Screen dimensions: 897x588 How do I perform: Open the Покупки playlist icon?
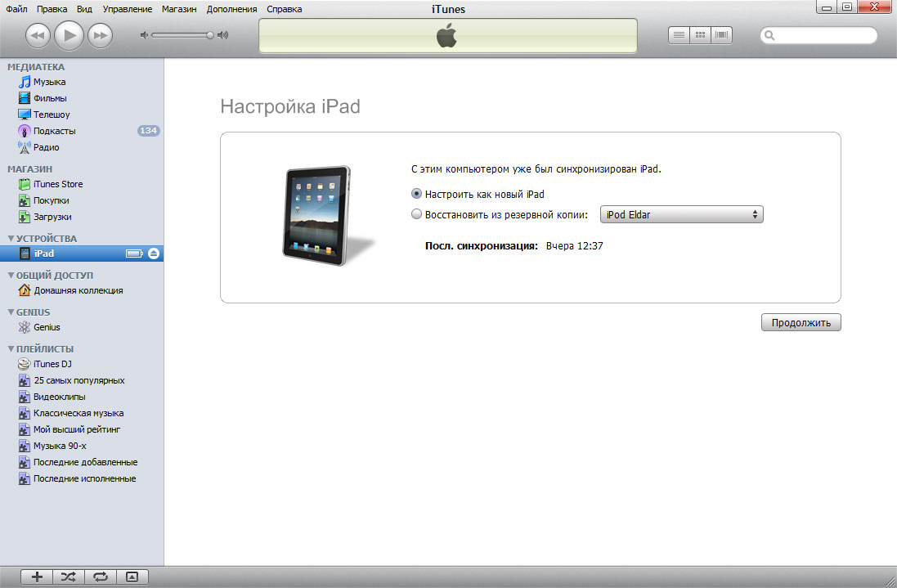click(x=24, y=200)
